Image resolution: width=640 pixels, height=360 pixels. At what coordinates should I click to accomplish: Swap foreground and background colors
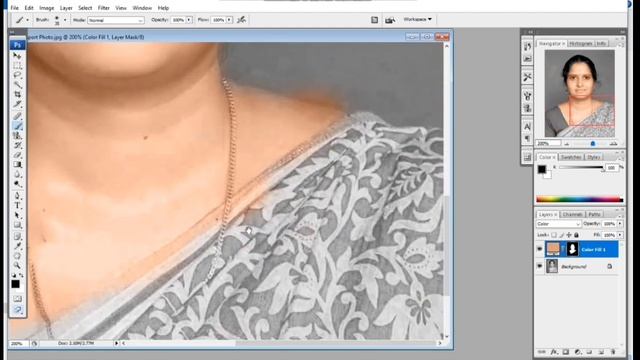click(21, 276)
